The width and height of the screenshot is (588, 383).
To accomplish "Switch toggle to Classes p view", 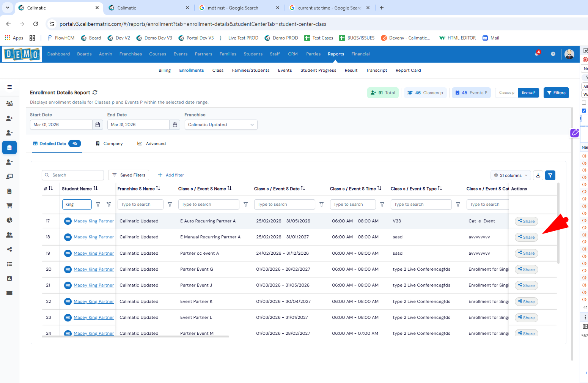I will coord(506,93).
